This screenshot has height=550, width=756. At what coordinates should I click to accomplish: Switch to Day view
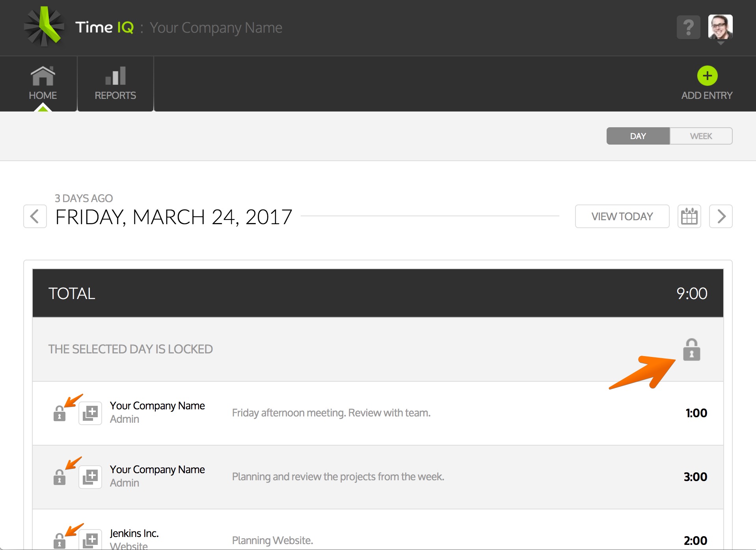(x=638, y=136)
